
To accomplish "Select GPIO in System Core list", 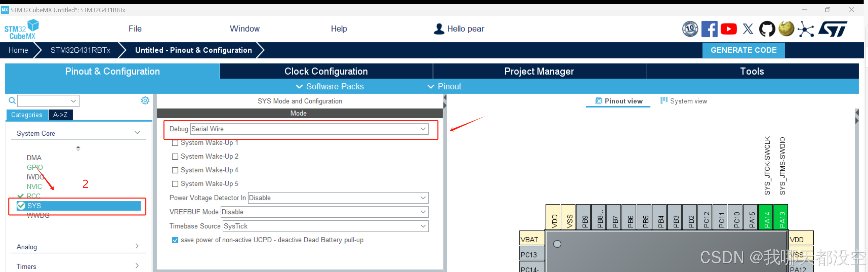I will (35, 167).
